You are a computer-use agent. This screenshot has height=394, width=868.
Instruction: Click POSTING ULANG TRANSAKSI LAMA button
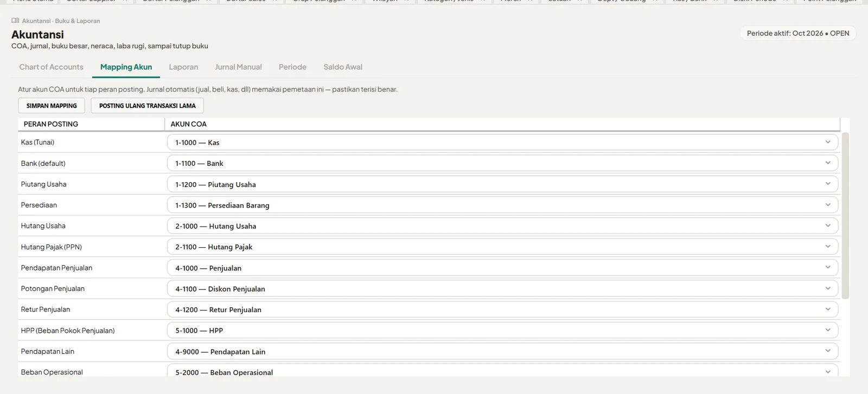pos(147,106)
